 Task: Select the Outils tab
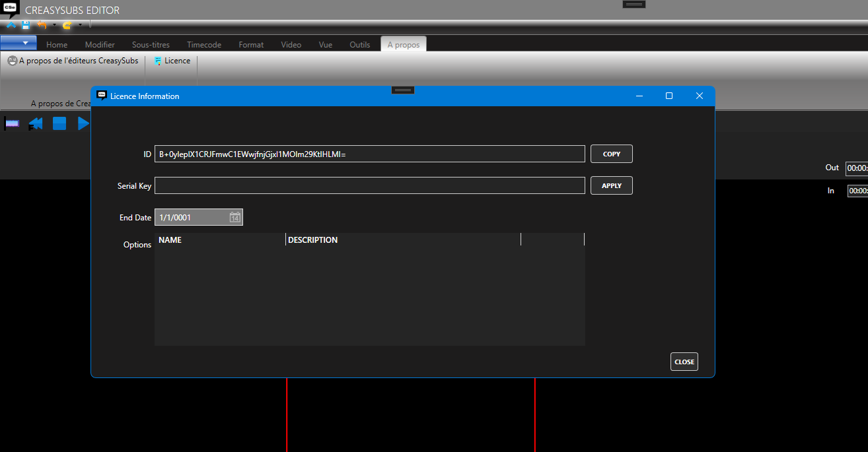click(x=360, y=45)
